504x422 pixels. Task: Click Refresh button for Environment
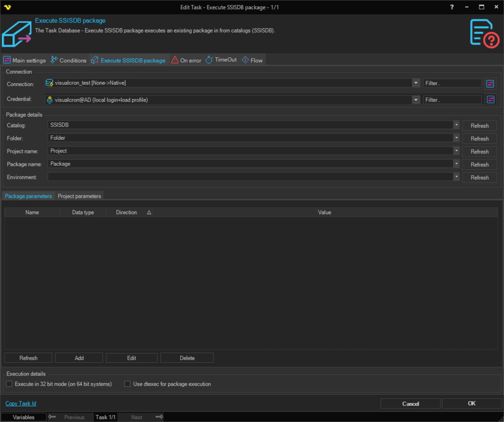(x=480, y=177)
